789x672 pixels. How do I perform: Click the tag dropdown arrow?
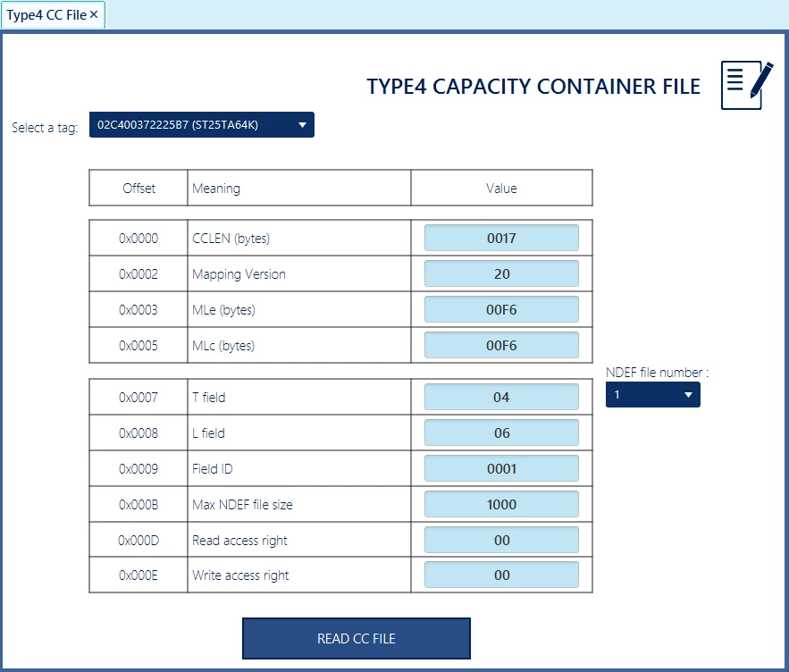click(302, 125)
